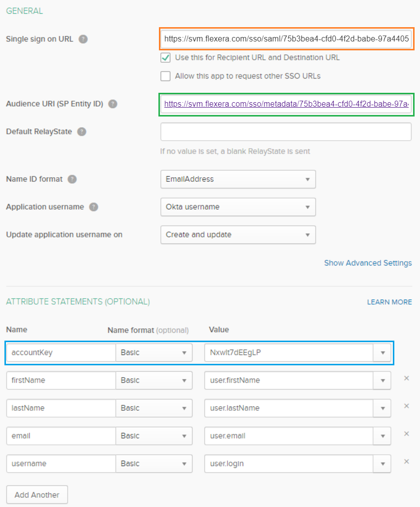Uncheck Use this for Recipient URL checkbox

(165, 58)
